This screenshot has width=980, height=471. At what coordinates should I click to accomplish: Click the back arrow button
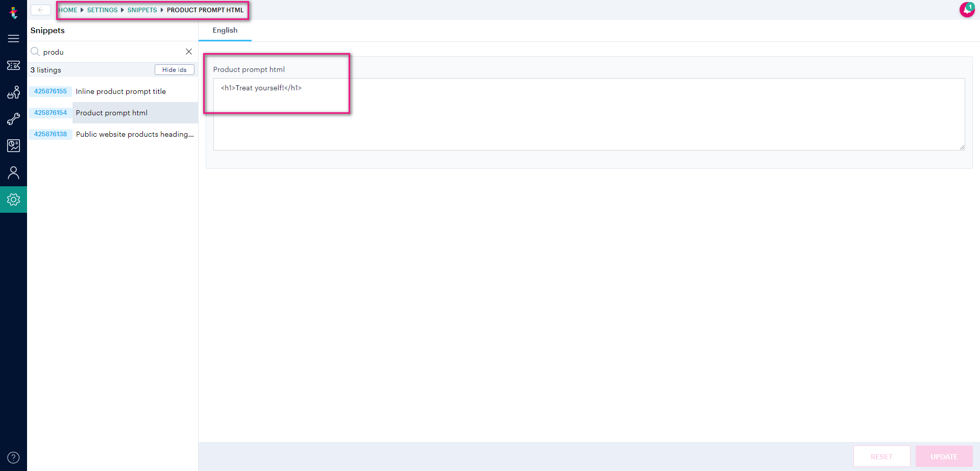coord(41,10)
